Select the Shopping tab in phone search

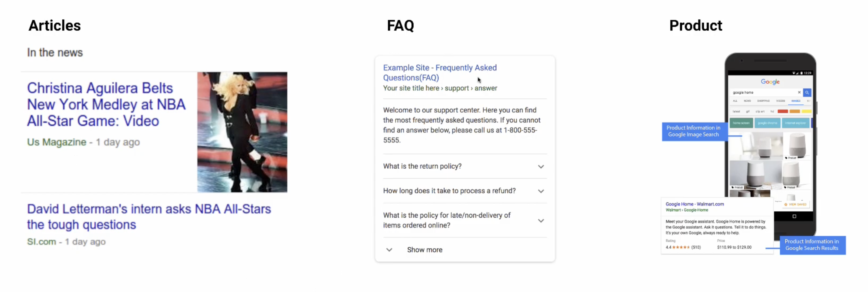click(x=763, y=101)
